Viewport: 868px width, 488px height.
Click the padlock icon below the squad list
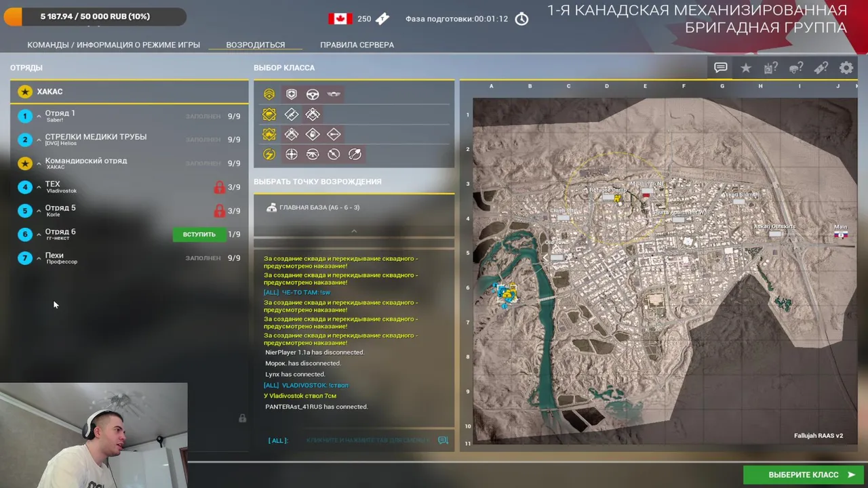click(x=242, y=418)
